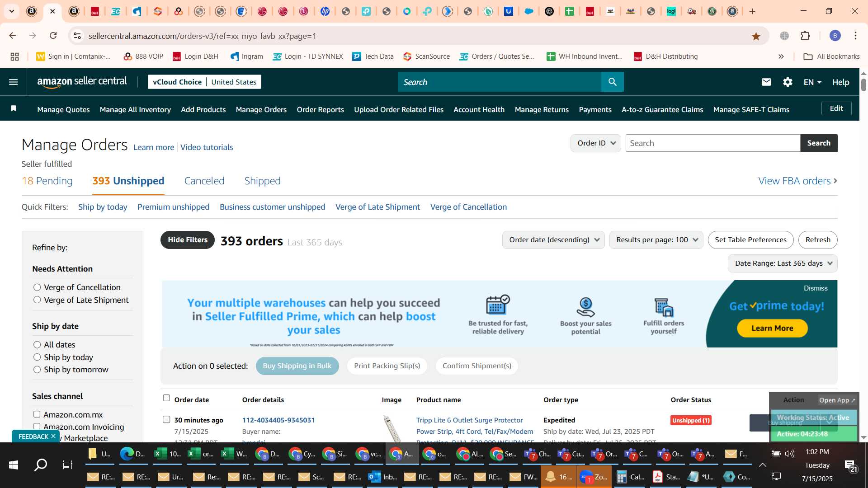Click the Refresh orders button
The height and width of the screenshot is (488, 868).
(818, 240)
